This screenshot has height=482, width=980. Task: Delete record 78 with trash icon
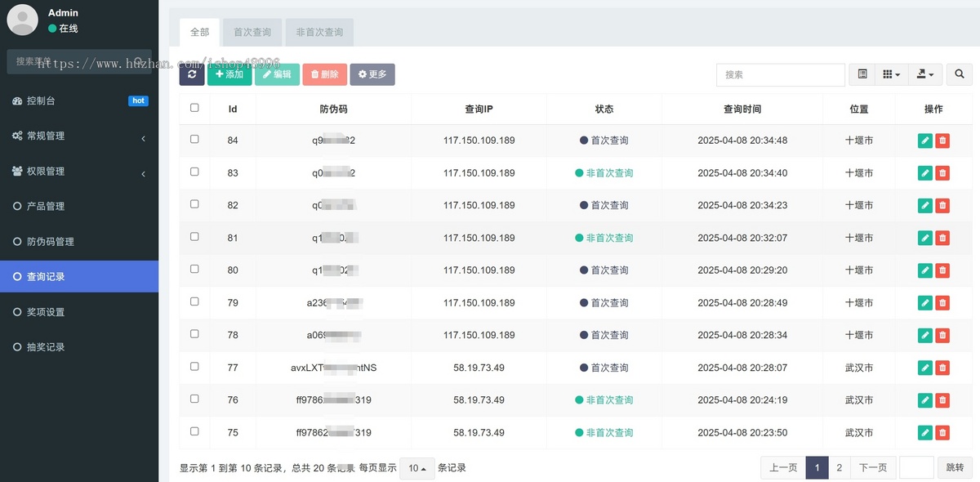(x=942, y=335)
